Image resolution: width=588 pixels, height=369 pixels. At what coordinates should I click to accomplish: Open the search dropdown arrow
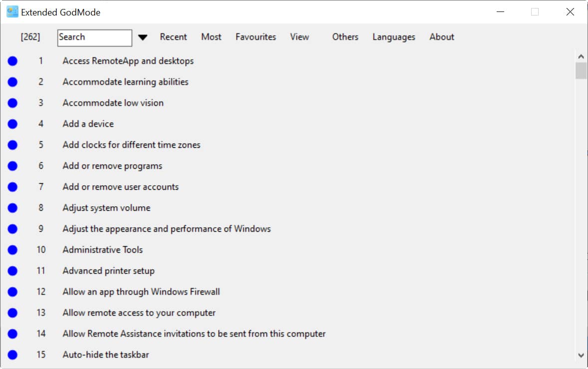[x=143, y=37]
